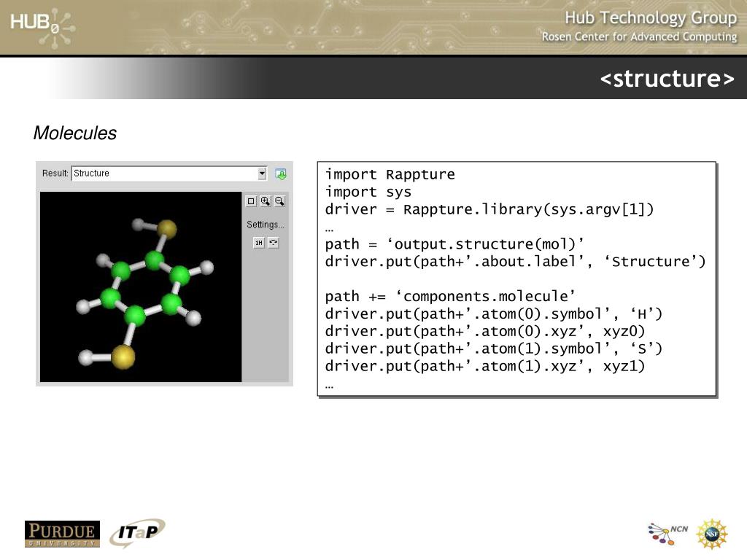Click the reset view square icon
The image size is (747, 560).
pos(251,201)
